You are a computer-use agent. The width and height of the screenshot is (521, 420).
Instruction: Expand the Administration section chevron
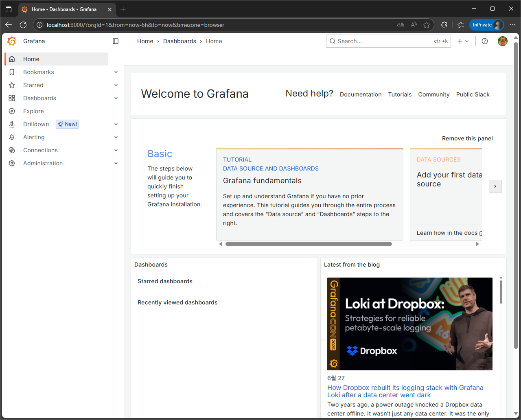[116, 163]
